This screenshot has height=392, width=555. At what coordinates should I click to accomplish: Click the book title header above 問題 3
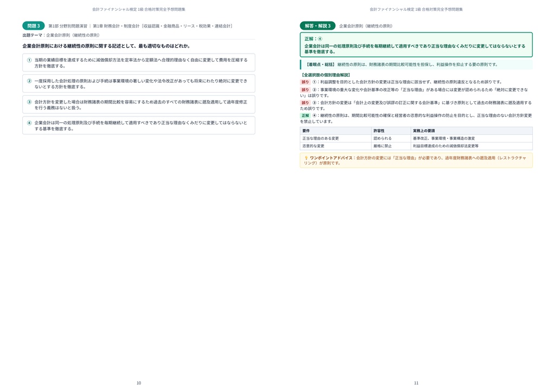click(x=139, y=10)
